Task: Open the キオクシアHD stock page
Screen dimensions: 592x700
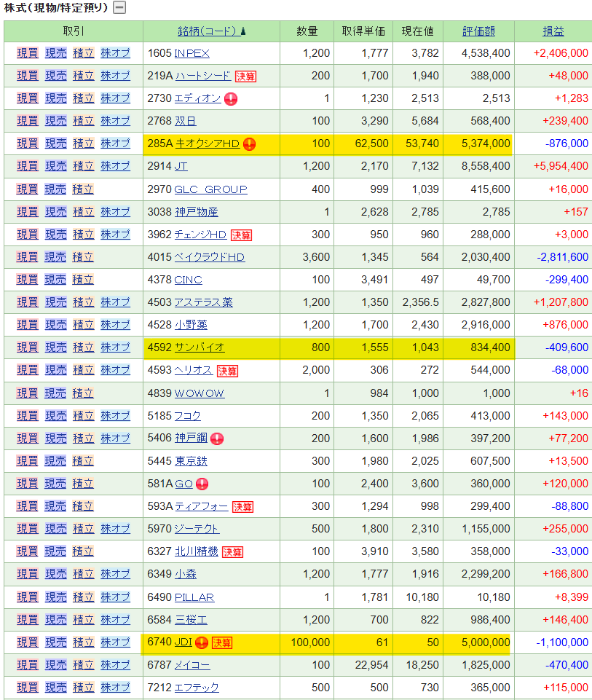Action: point(208,143)
